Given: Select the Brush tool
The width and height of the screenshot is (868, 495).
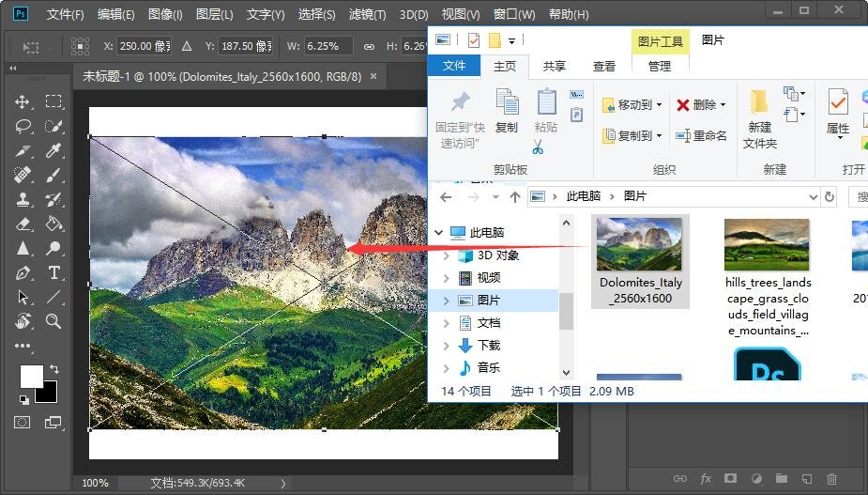Looking at the screenshot, I should pyautogui.click(x=53, y=175).
